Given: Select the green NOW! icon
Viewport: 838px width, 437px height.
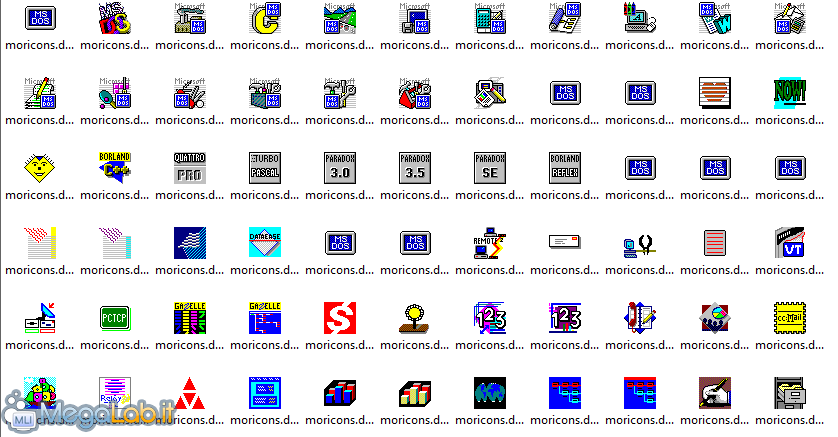Looking at the screenshot, I should pyautogui.click(x=790, y=93).
